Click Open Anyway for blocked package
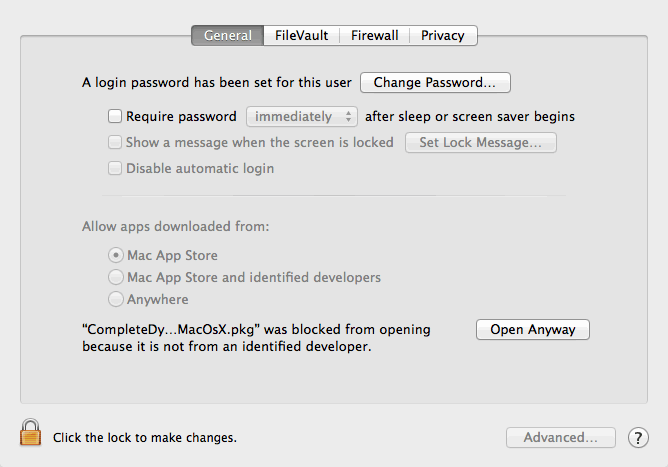This screenshot has height=467, width=668. pyautogui.click(x=533, y=329)
